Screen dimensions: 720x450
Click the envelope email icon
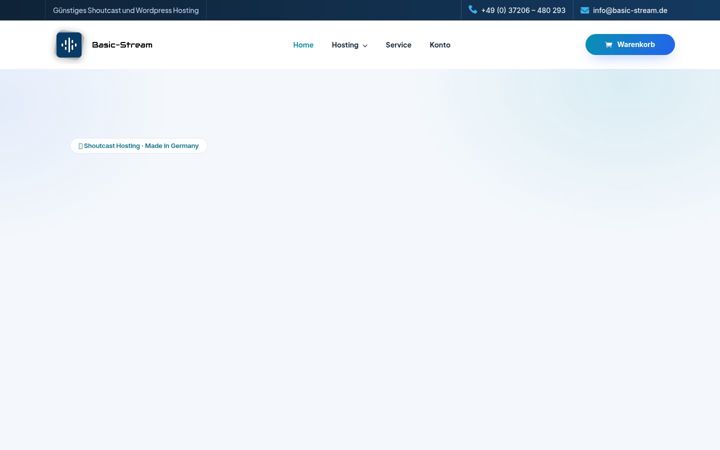click(585, 10)
